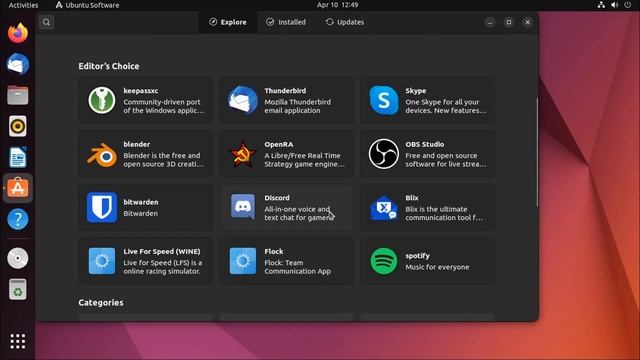Click the OpenRA star icon
The height and width of the screenshot is (360, 640).
[x=243, y=154]
